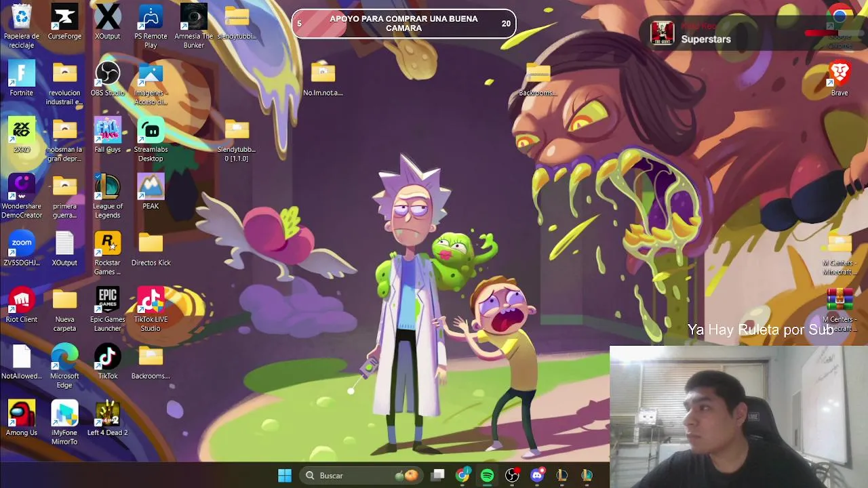Open Wondershare DemoCreator from the desktop
The image size is (868, 488).
pos(21,197)
